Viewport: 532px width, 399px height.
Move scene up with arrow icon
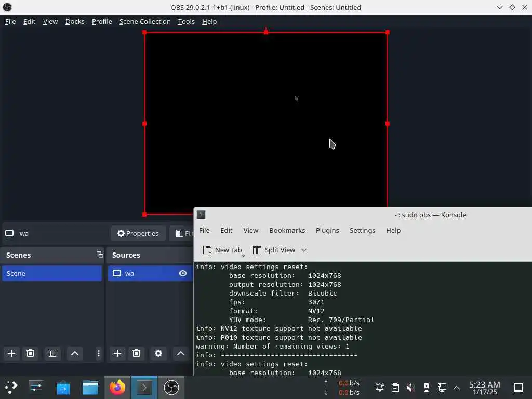click(x=75, y=353)
